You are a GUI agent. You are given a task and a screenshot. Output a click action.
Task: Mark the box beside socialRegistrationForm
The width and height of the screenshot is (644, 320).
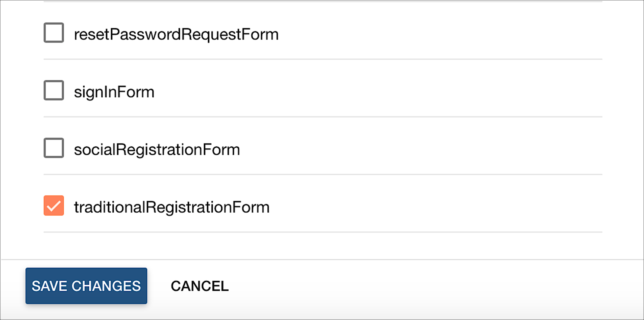54,148
